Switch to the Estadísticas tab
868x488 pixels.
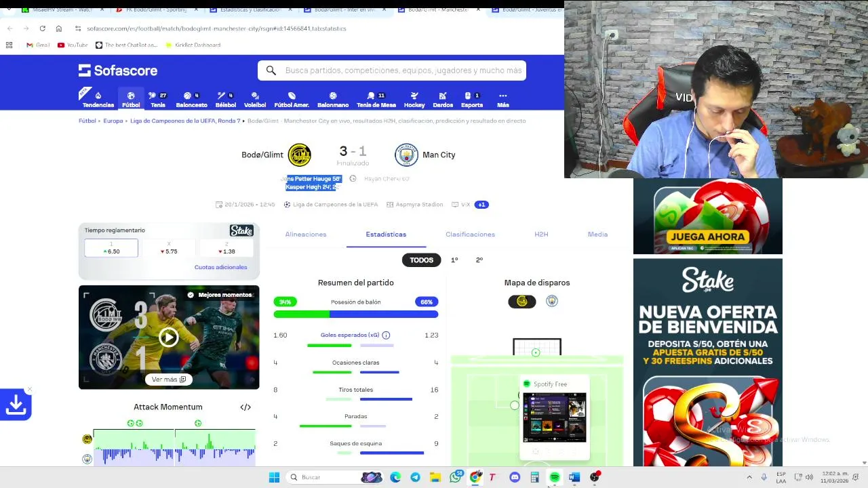click(x=386, y=235)
